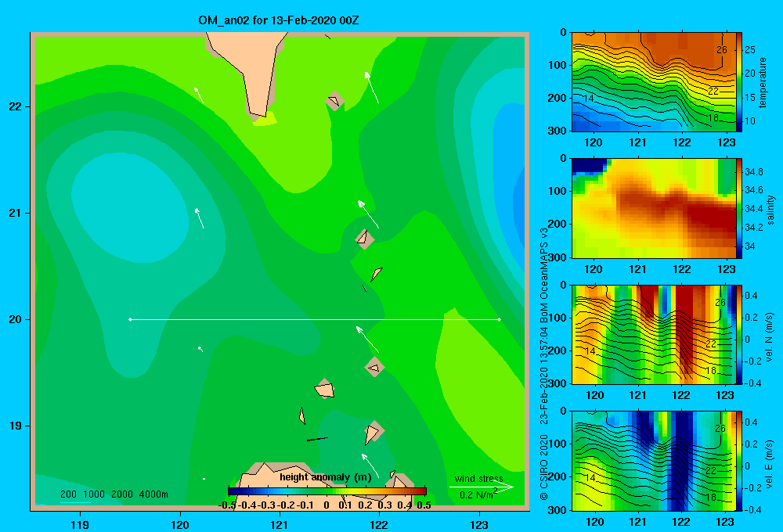This screenshot has width=783, height=532.
Task: Click latitude label 20 on main map
Action: [x=15, y=319]
